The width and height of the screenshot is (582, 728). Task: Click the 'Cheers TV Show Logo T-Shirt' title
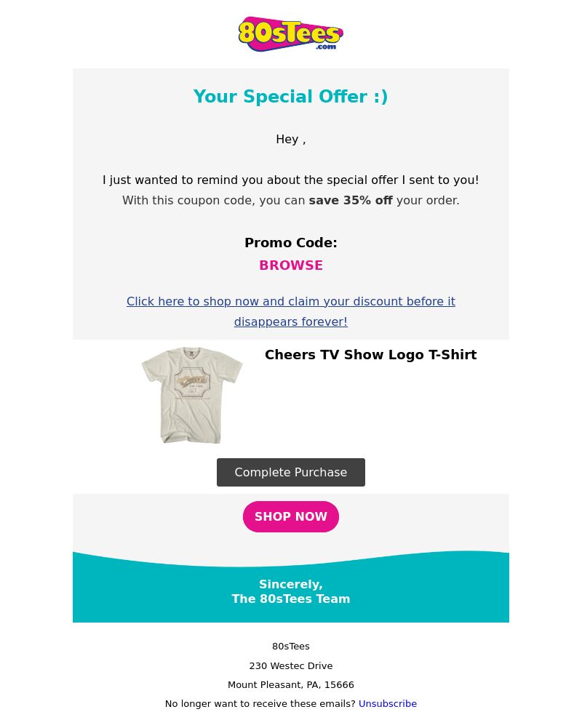370,355
